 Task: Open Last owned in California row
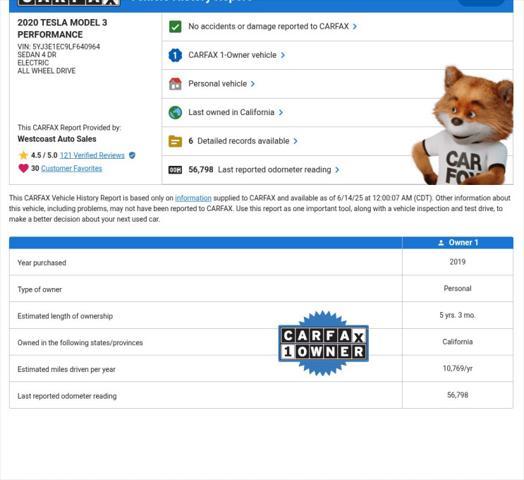tap(338, 112)
